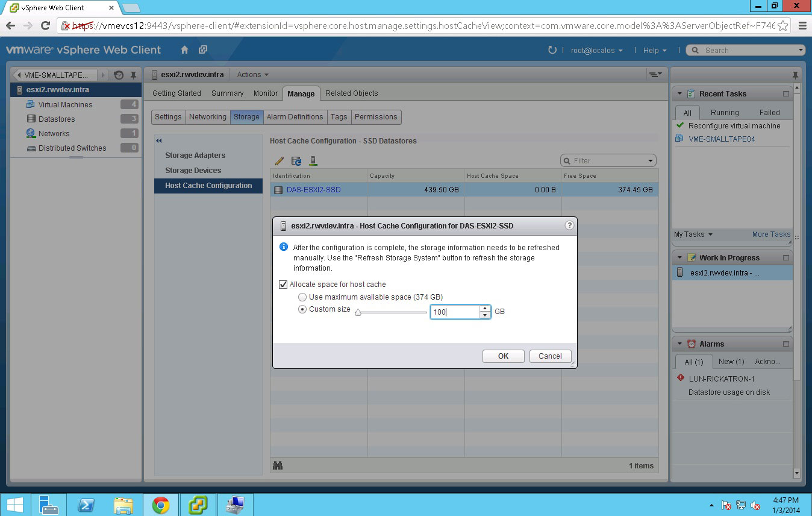Open the More Tasks link
Screen dimensions: 812x516
tap(771, 234)
